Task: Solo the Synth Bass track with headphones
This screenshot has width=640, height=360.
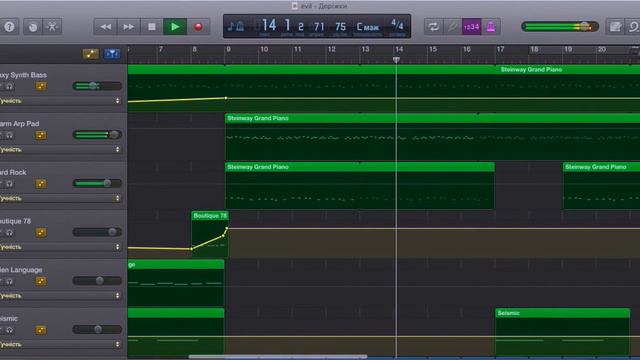Action: pos(9,86)
